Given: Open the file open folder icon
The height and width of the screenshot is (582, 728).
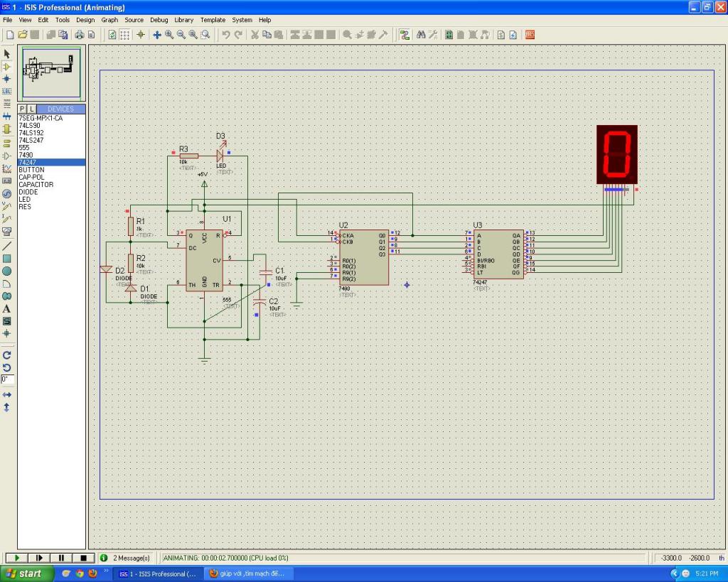Looking at the screenshot, I should pyautogui.click(x=22, y=34).
